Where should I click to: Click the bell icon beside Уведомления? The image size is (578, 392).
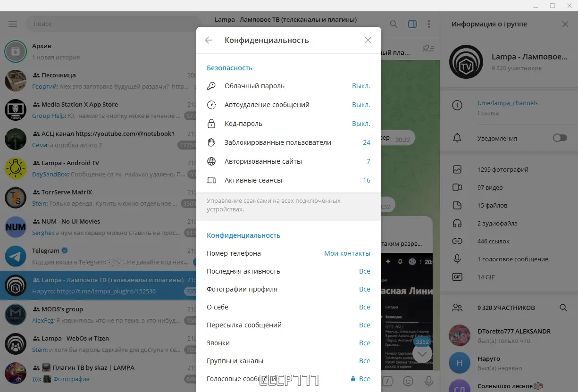pyautogui.click(x=457, y=138)
